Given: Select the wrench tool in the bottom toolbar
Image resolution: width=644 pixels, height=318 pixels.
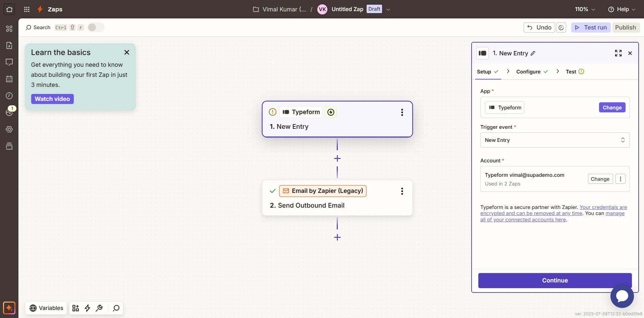Looking at the screenshot, I should (99, 308).
